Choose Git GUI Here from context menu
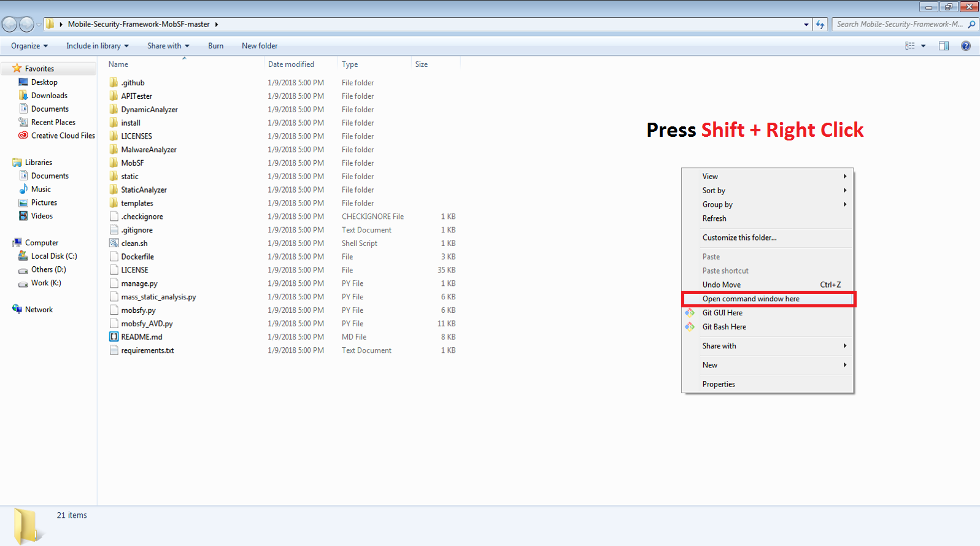Screen dimensions: 980x546 [768, 313]
